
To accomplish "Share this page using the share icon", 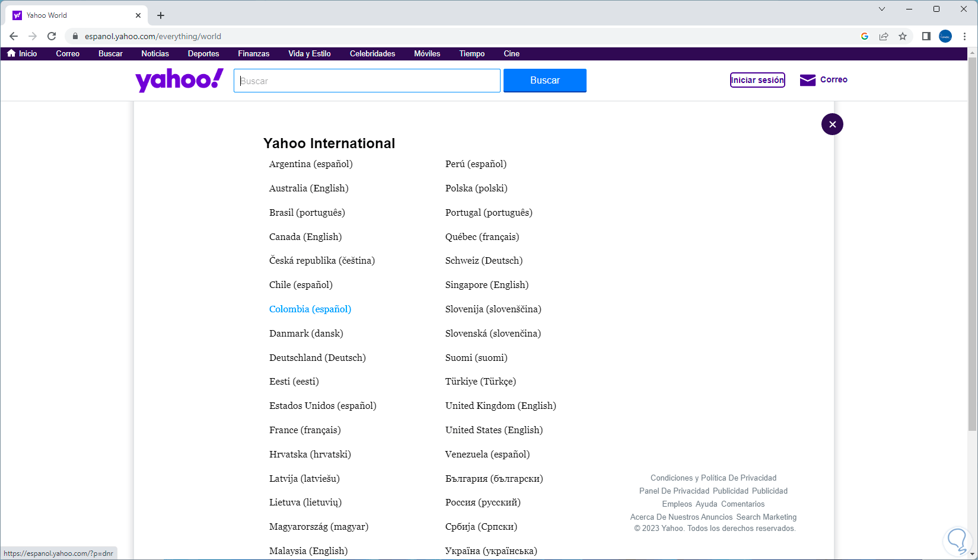I will (x=884, y=36).
